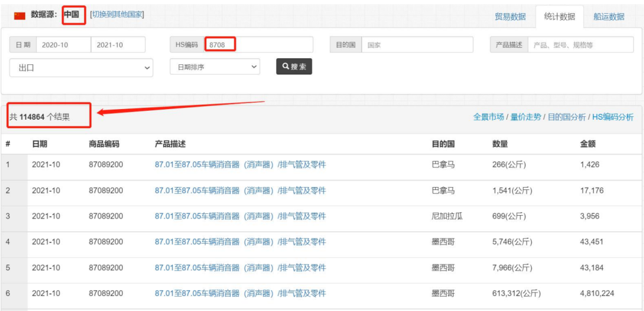Screen dimensions: 644x311
Task: Click amount 4,810,224 cell
Action: tap(597, 294)
